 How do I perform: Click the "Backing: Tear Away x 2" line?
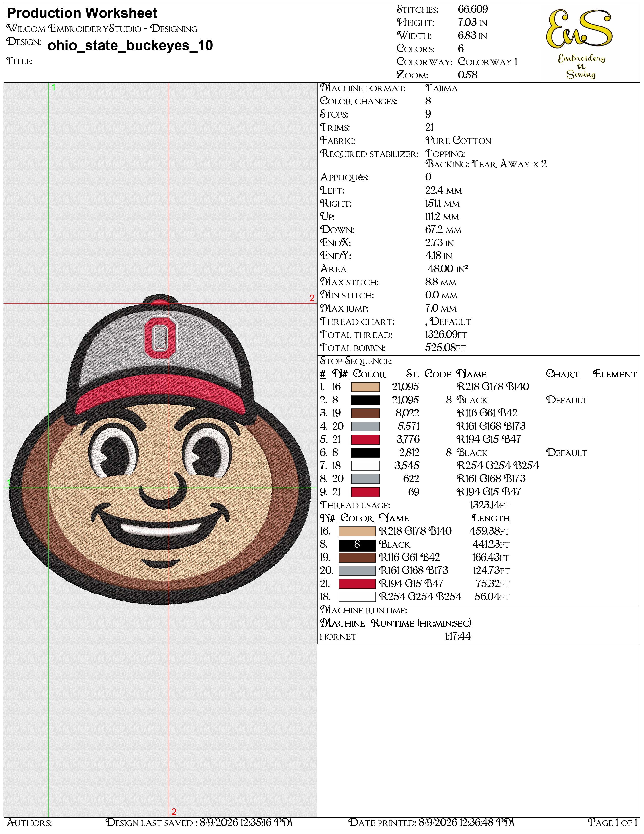pyautogui.click(x=486, y=164)
